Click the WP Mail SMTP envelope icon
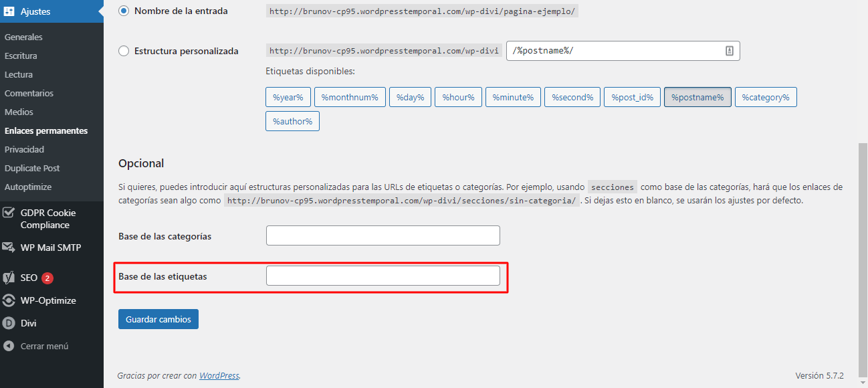 coord(9,248)
